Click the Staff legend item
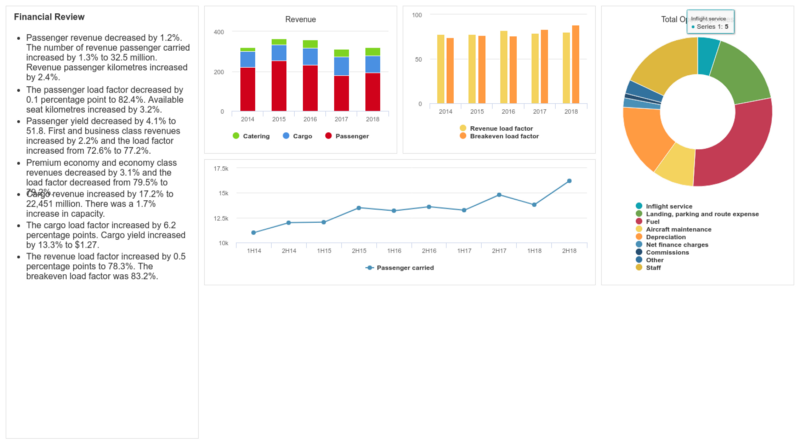Screen dimensions: 800x444 [x=656, y=267]
